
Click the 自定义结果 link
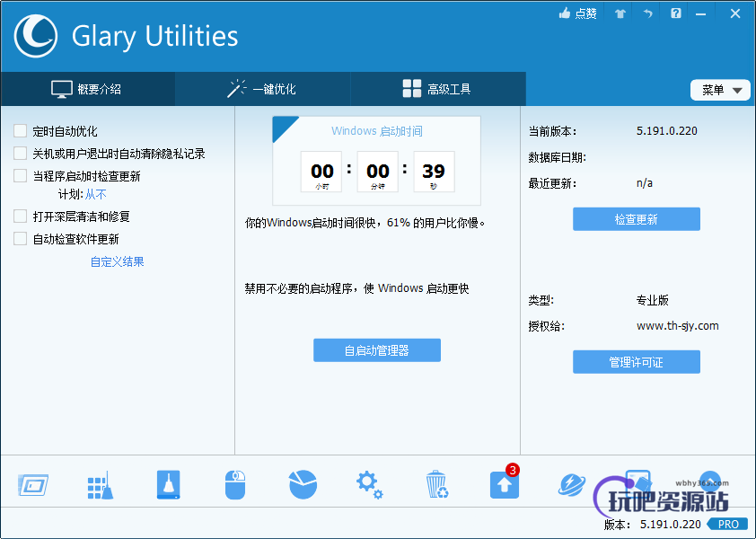(x=117, y=261)
